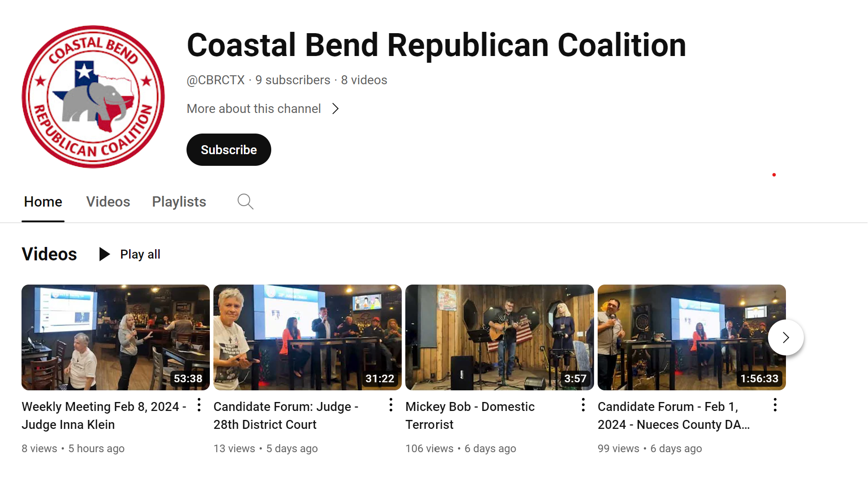The height and width of the screenshot is (484, 868).
Task: Open options menu for Mickey Bob video
Action: (583, 405)
